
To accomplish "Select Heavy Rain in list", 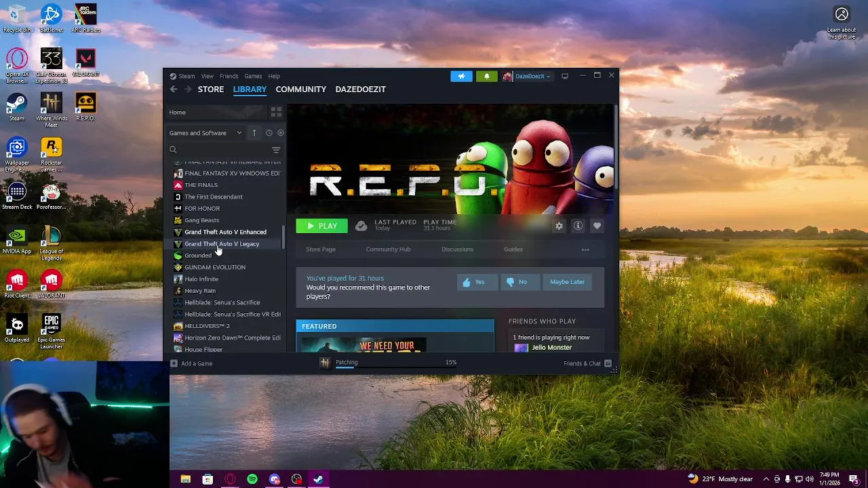I will tap(200, 291).
